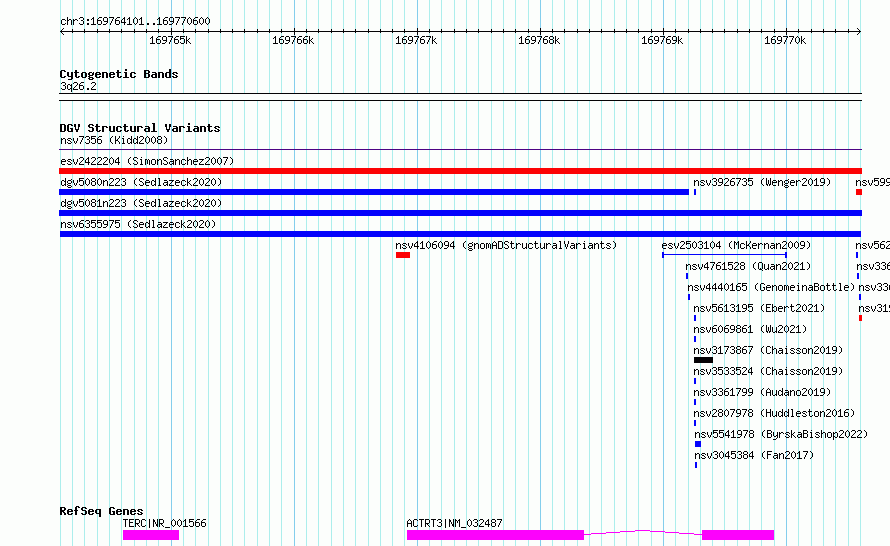
Task: Select the smaller right ACTRT3 exon block
Action: tap(738, 535)
